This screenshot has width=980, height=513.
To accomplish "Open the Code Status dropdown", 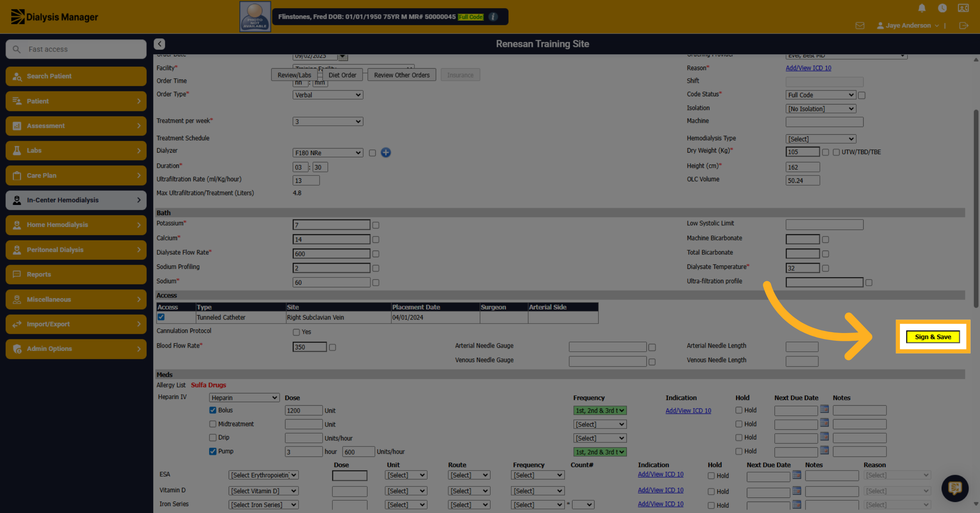I will (x=821, y=95).
